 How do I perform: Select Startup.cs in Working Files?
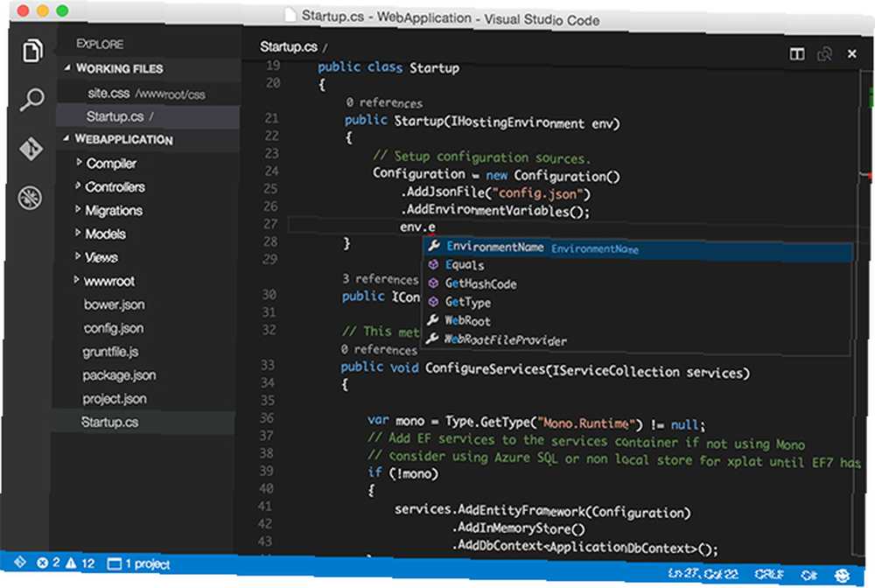(x=148, y=116)
